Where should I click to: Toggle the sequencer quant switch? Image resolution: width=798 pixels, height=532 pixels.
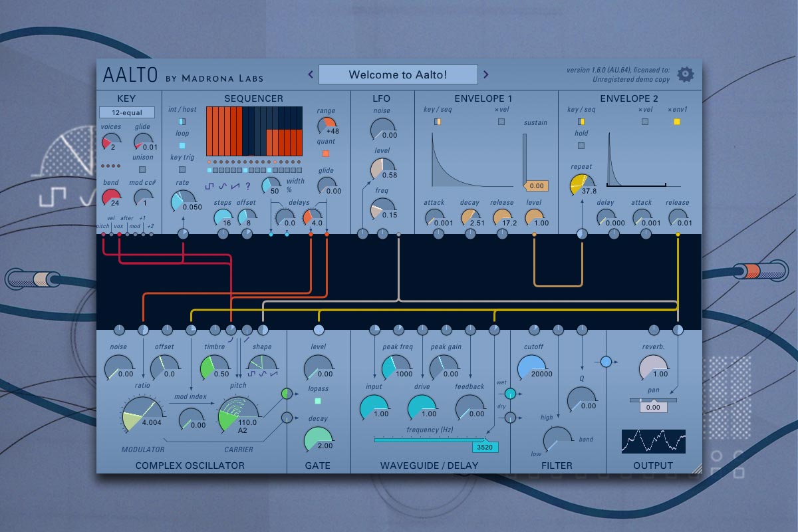(326, 154)
